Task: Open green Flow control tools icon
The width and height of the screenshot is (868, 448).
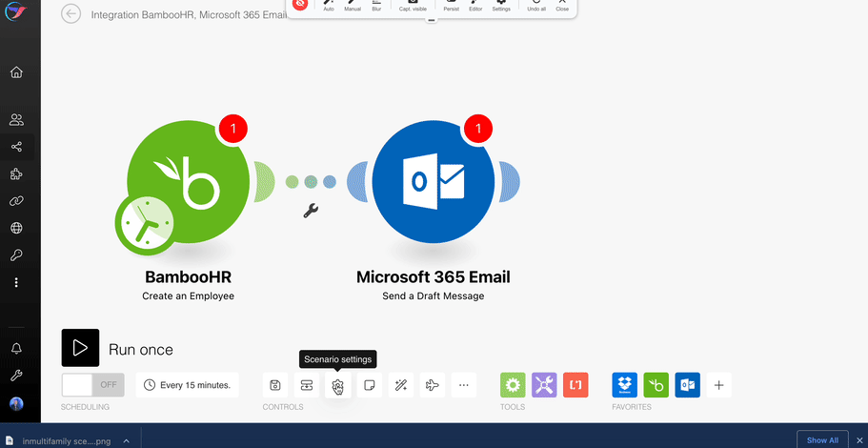Action: pyautogui.click(x=514, y=385)
